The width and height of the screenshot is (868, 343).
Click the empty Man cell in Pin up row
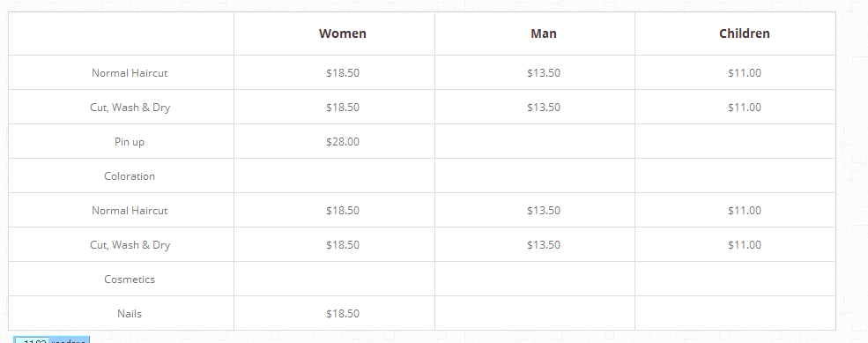coord(535,141)
